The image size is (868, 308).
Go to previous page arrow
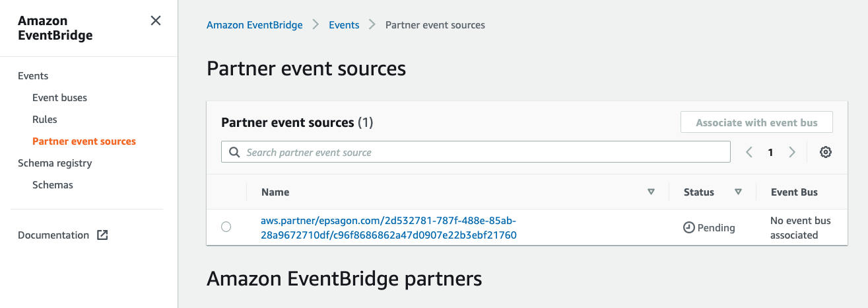pyautogui.click(x=749, y=152)
